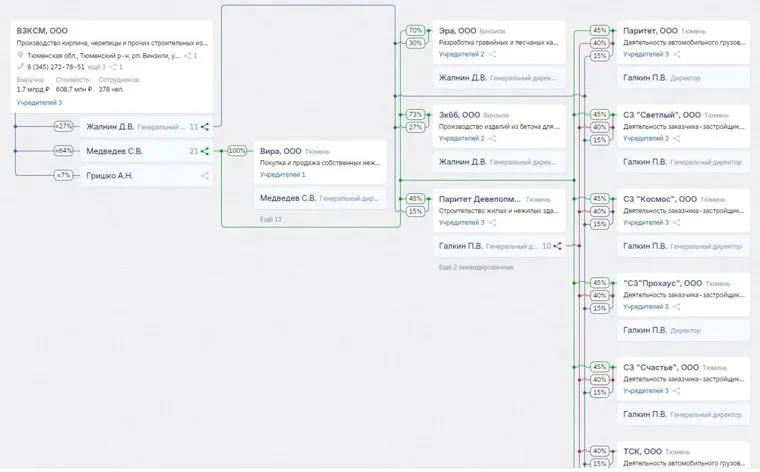Click the grey connections icon beside Гришко А.Н.
The height and width of the screenshot is (472, 760).
(x=205, y=176)
